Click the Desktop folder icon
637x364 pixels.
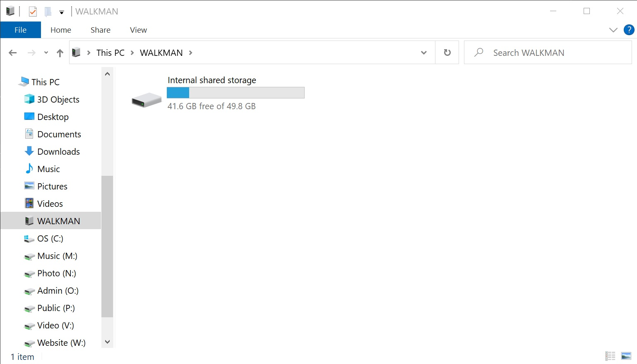pos(29,116)
